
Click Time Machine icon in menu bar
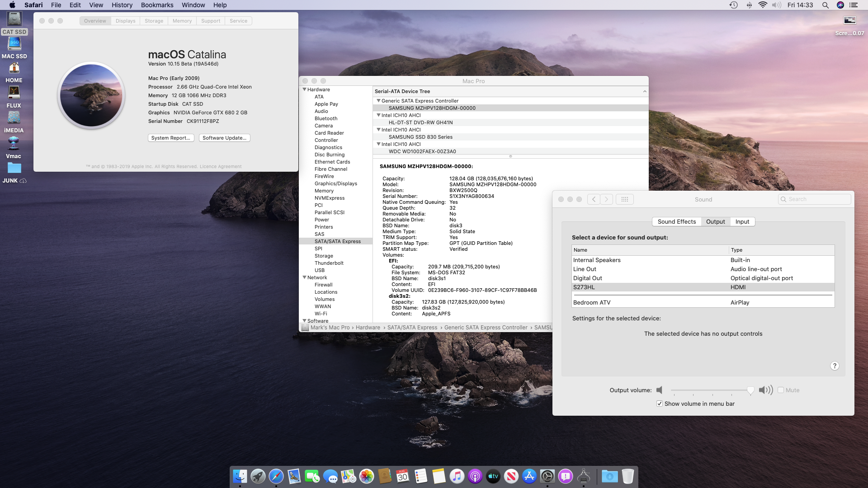click(733, 5)
